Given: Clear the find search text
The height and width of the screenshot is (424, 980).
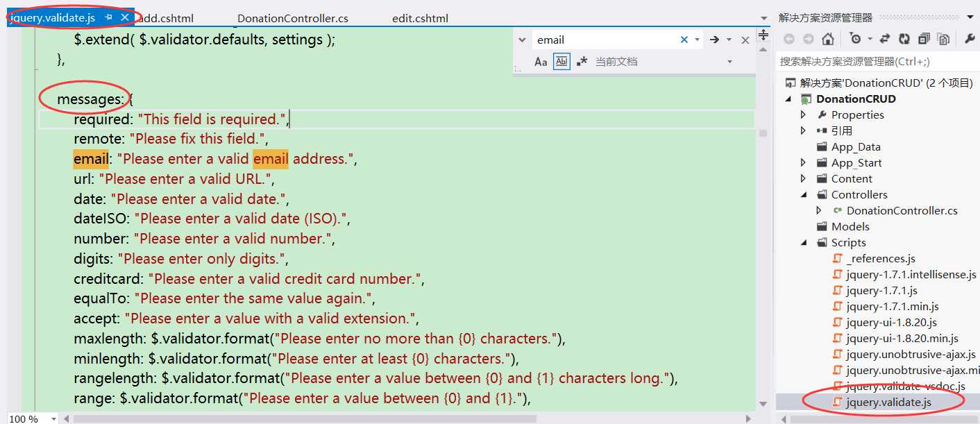Looking at the screenshot, I should pyautogui.click(x=684, y=40).
